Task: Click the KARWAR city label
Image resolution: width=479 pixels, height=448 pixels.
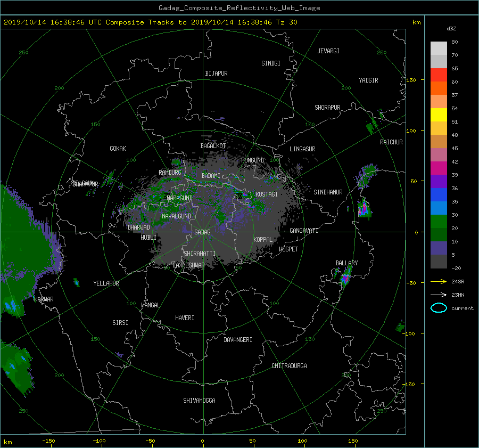Action: [x=44, y=299]
